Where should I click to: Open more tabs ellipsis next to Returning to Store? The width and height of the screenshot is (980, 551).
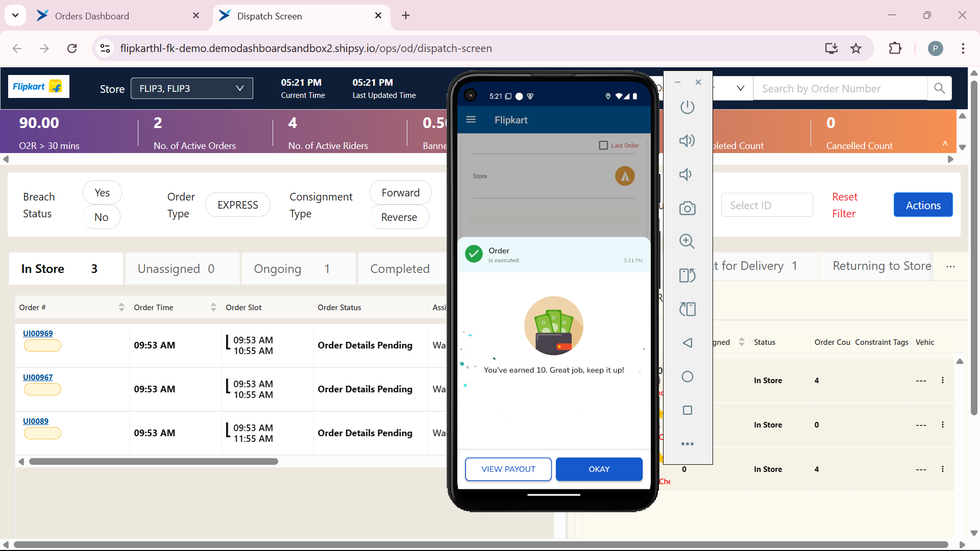coord(950,266)
